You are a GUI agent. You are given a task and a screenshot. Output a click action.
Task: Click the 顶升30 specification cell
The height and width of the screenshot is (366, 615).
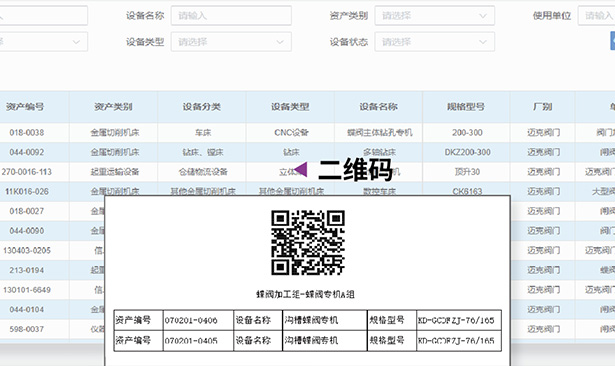pyautogui.click(x=467, y=172)
